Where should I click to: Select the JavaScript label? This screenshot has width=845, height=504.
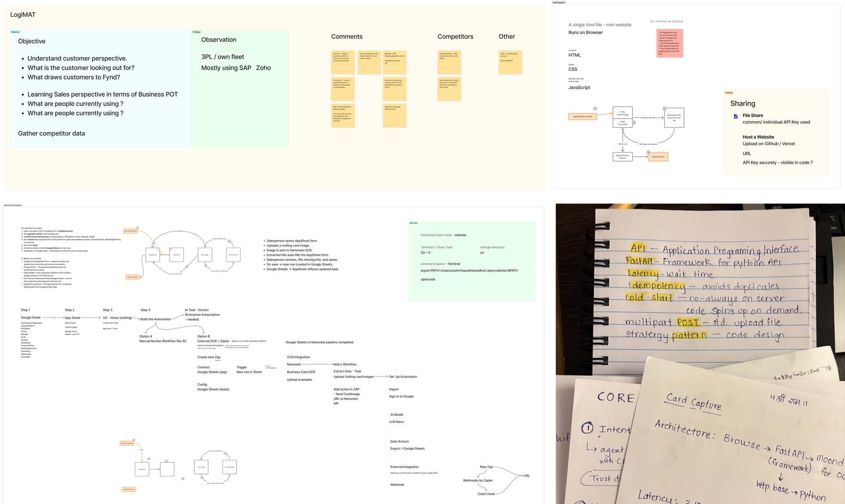pos(579,87)
